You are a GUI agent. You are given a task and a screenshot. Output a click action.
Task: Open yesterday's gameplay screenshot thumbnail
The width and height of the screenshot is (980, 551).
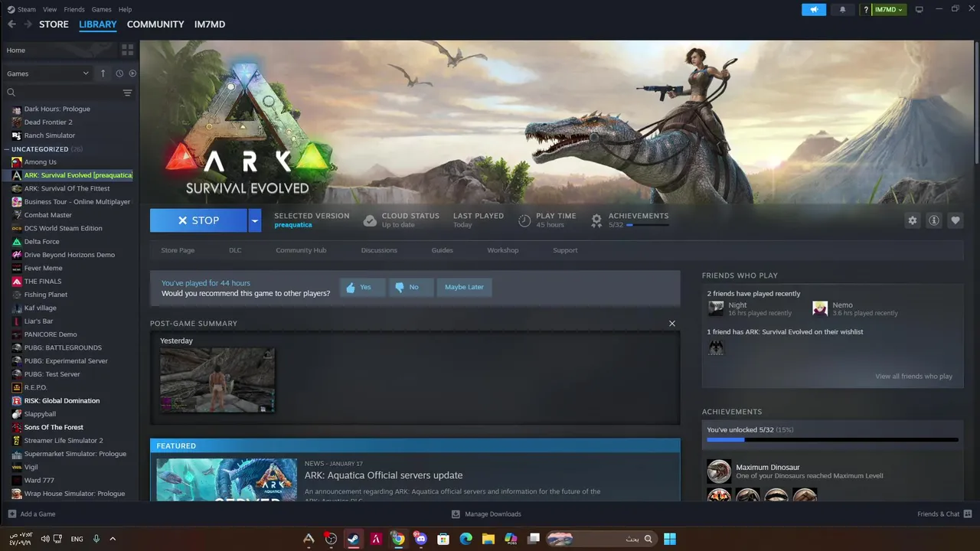[x=217, y=380]
